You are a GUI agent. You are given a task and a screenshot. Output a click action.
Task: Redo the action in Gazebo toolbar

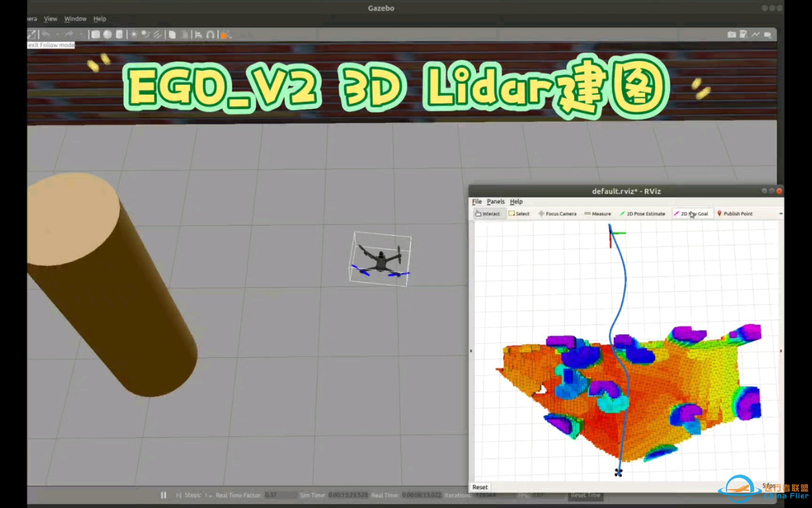[x=69, y=34]
